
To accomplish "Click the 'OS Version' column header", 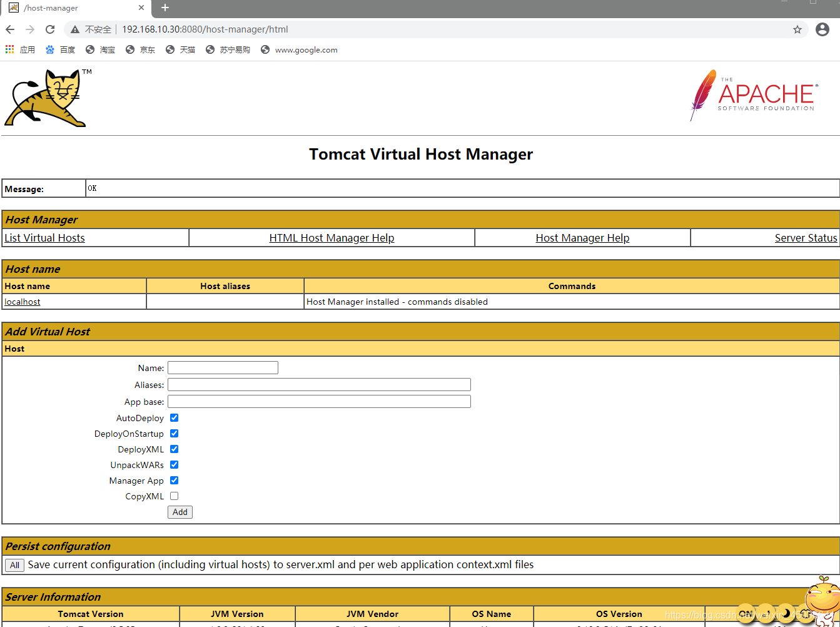I will [x=619, y=614].
